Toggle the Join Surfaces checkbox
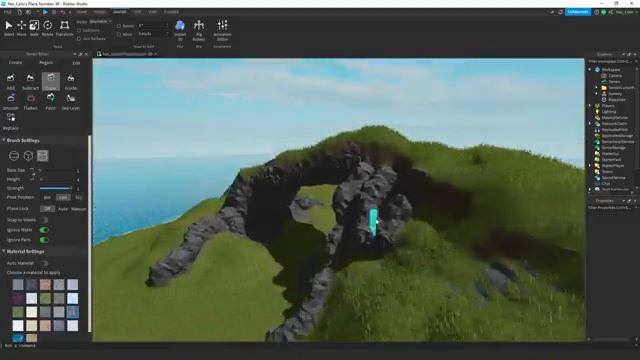This screenshot has height=360, width=640. (x=79, y=39)
